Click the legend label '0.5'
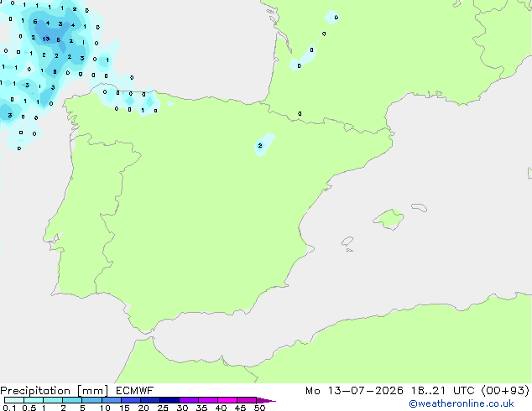 pos(29,408)
